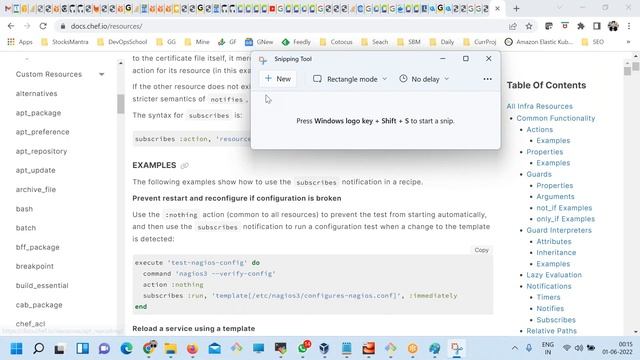Viewport: 640px width, 360px height.
Task: Copy the code block with Copy button
Action: (x=481, y=250)
